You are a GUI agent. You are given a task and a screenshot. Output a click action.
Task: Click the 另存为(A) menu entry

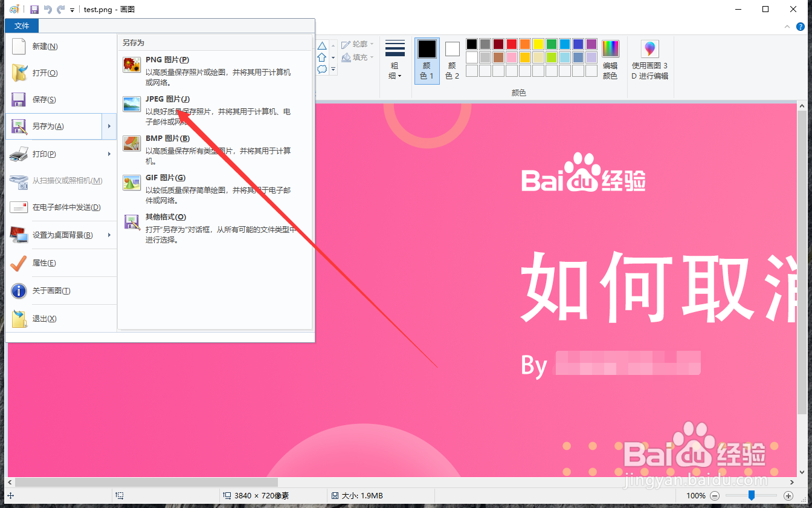click(54, 126)
